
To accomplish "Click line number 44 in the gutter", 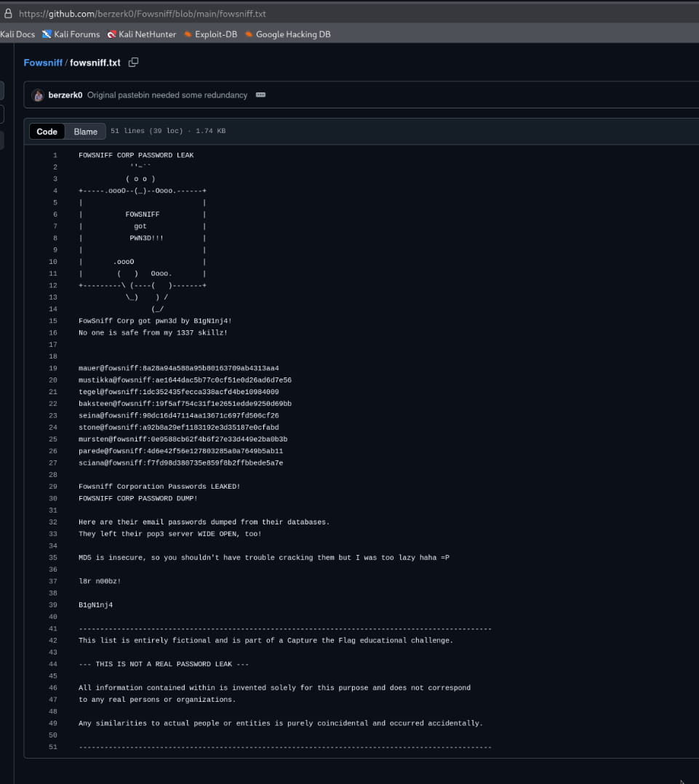I will point(53,664).
